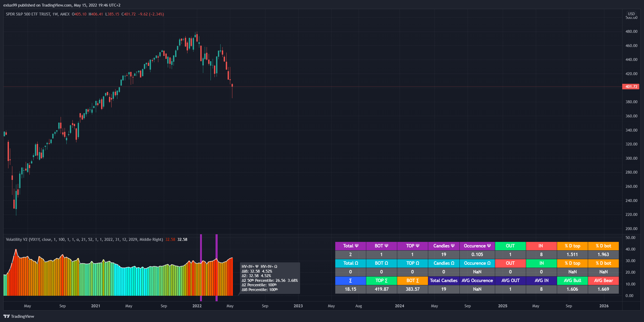Click the red IN header cell
The height and width of the screenshot is (322, 644).
pos(541,246)
